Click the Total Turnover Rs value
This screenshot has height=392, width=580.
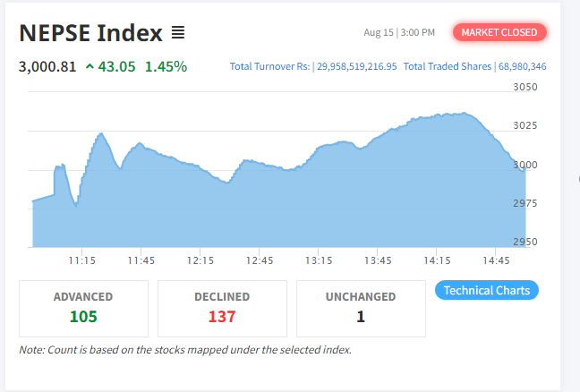357,66
